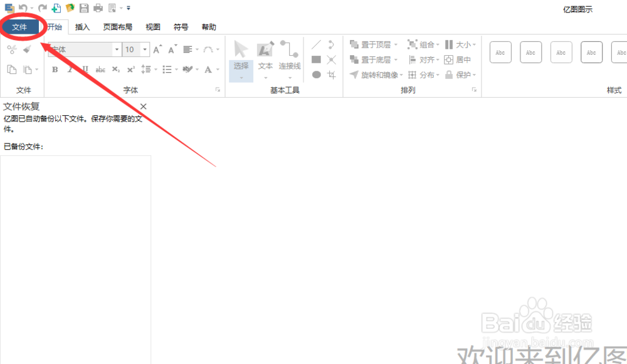Click the 置于底层 send to back button
Image resolution: width=627 pixels, height=364 pixels.
(x=374, y=60)
